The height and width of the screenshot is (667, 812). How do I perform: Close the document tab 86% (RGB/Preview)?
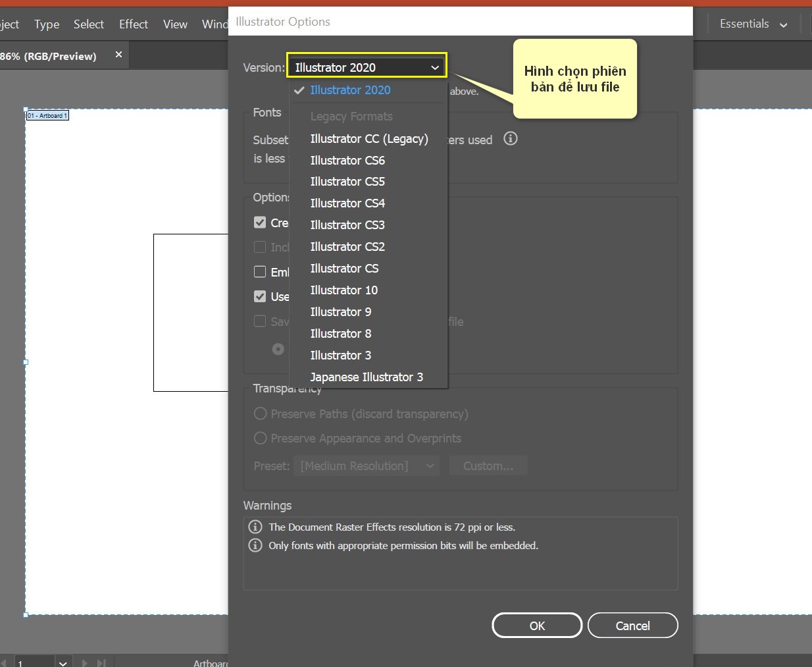(x=118, y=55)
